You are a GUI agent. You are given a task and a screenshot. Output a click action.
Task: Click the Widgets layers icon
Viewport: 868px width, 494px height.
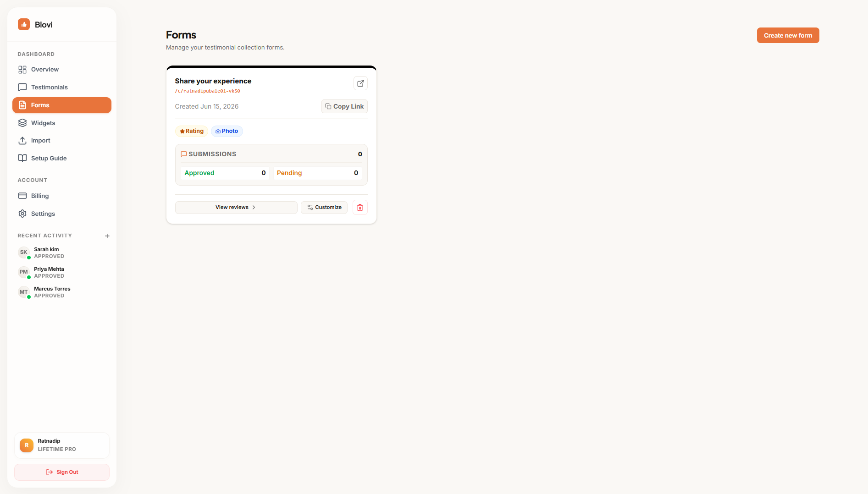22,123
